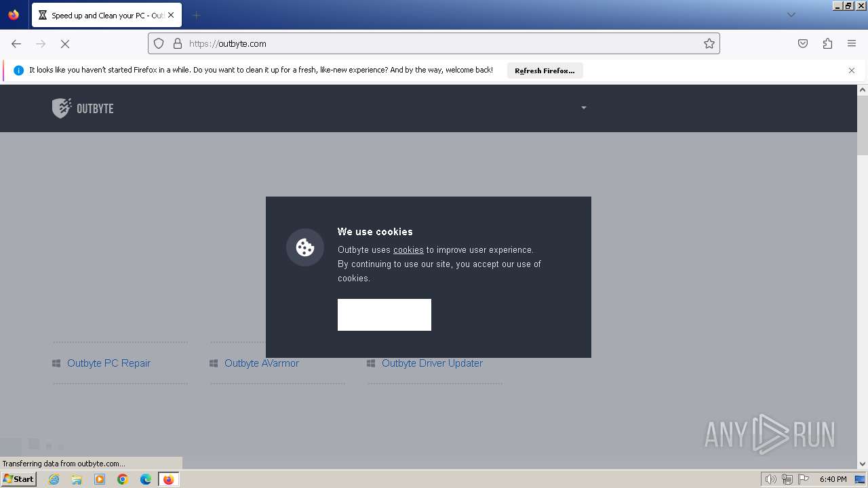Open the Extensions puzzle icon
868x488 pixels.
pyautogui.click(x=827, y=43)
